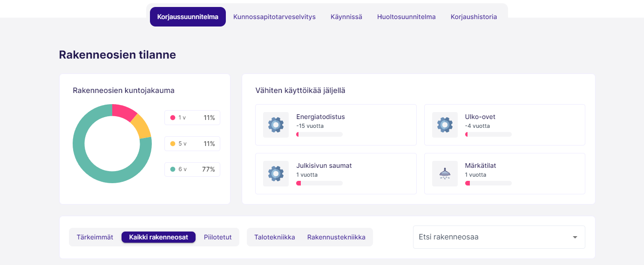Select the Kaikki rakenneosat filter option
The image size is (644, 265).
pos(158,237)
